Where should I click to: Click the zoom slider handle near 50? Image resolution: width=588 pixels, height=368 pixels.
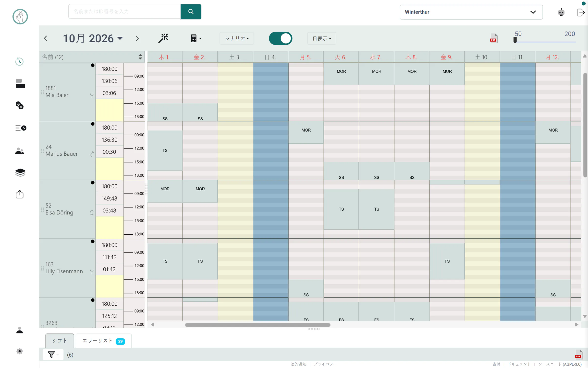[x=515, y=40]
